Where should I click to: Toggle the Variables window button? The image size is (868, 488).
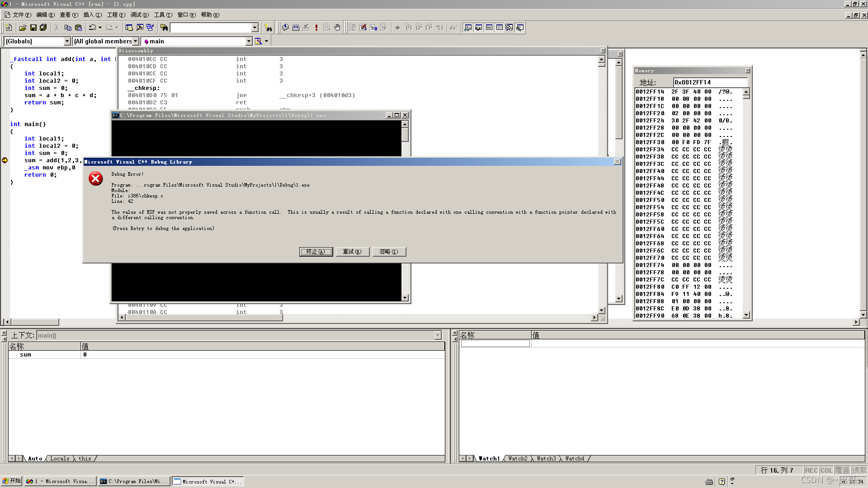click(x=478, y=28)
